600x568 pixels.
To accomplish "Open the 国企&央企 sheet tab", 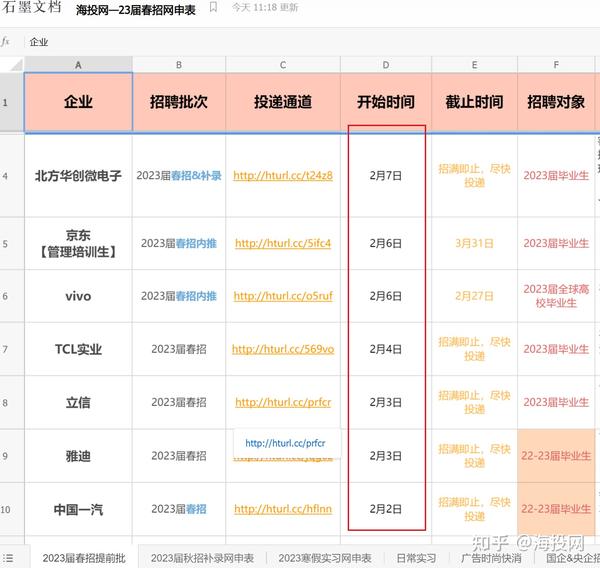I will [x=572, y=558].
